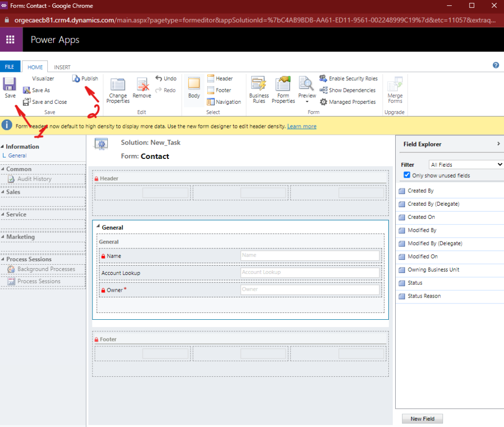
Task: Collapse the General section in the form body
Action: [x=98, y=227]
